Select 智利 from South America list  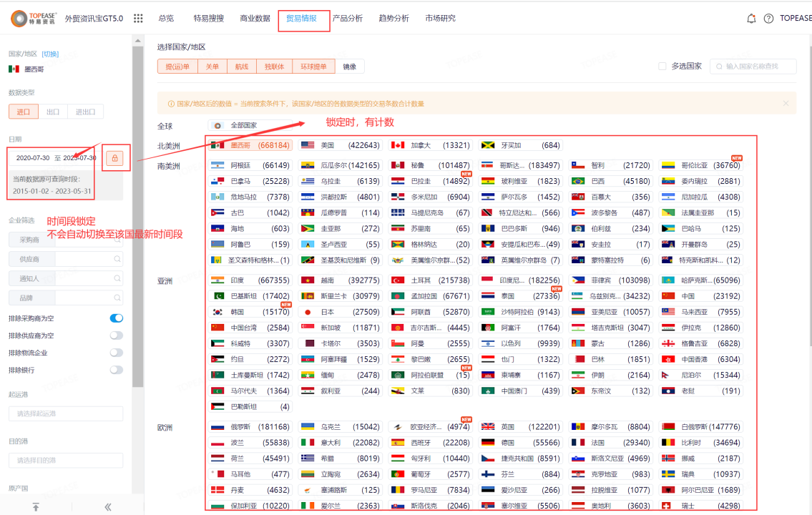point(610,165)
